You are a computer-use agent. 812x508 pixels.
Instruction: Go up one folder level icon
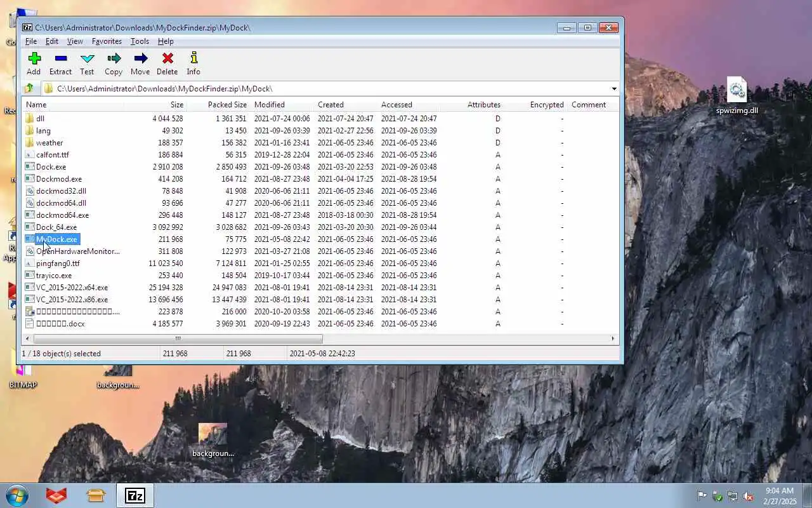tap(29, 88)
